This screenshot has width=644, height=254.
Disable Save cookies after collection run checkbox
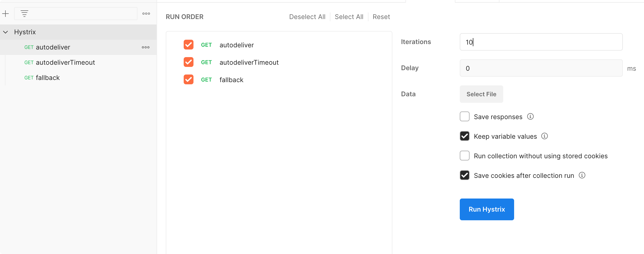465,175
